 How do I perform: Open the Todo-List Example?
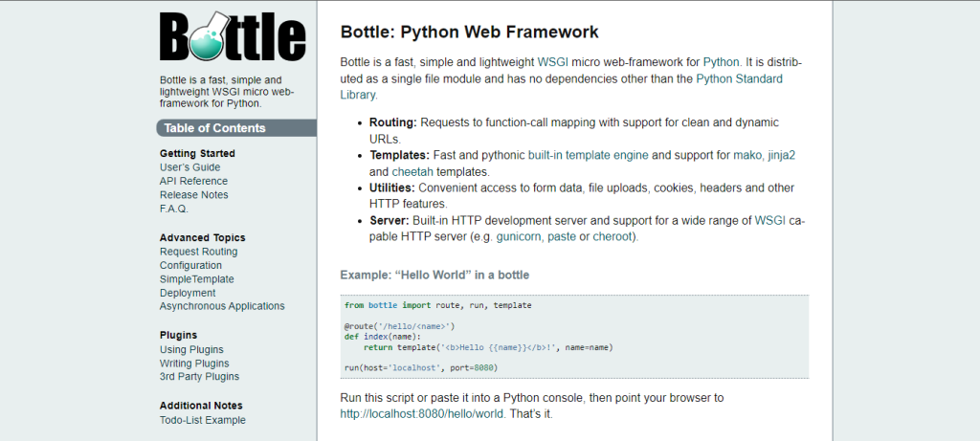(202, 420)
